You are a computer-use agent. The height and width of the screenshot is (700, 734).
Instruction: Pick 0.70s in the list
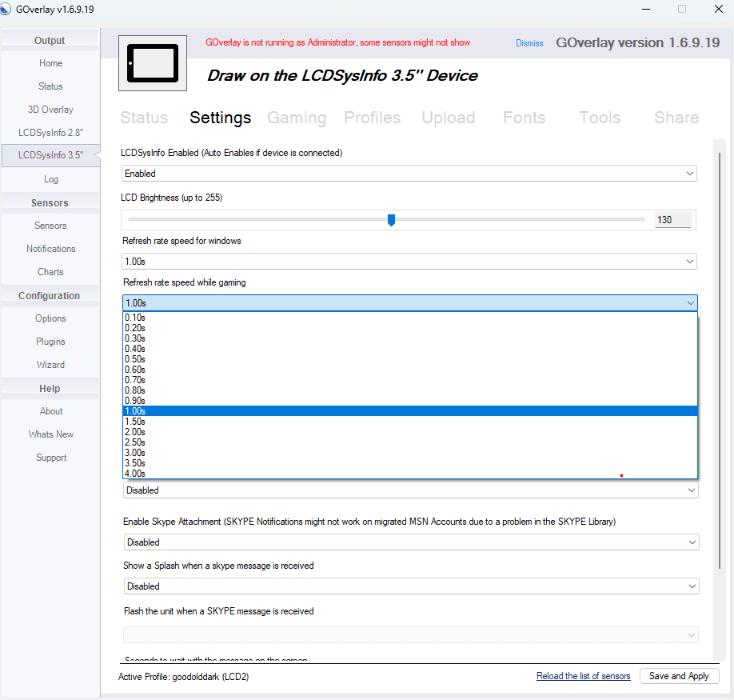click(410, 380)
